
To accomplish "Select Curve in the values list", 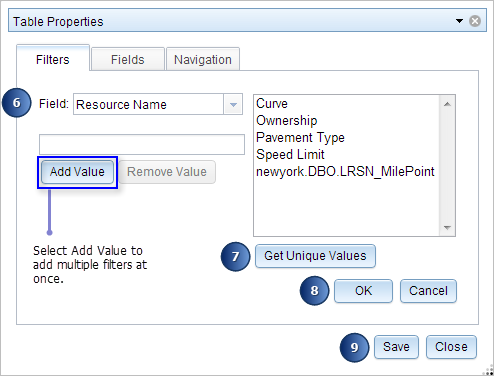I will coord(347,103).
